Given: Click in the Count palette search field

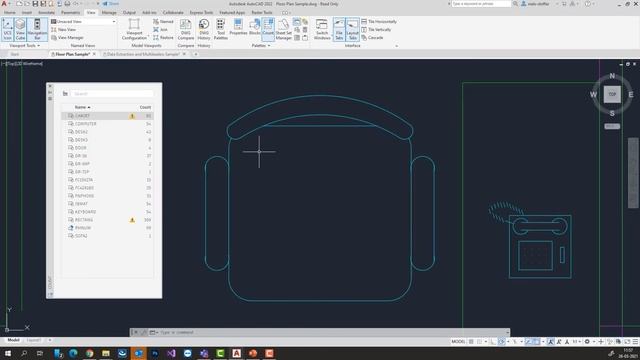Looking at the screenshot, I should [112, 93].
